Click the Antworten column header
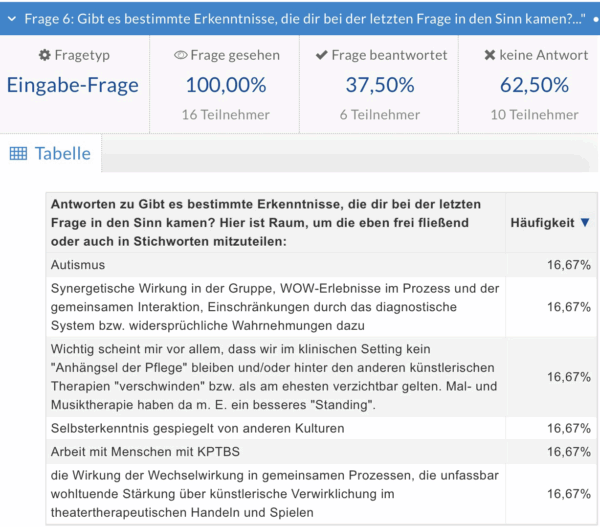 pyautogui.click(x=275, y=222)
